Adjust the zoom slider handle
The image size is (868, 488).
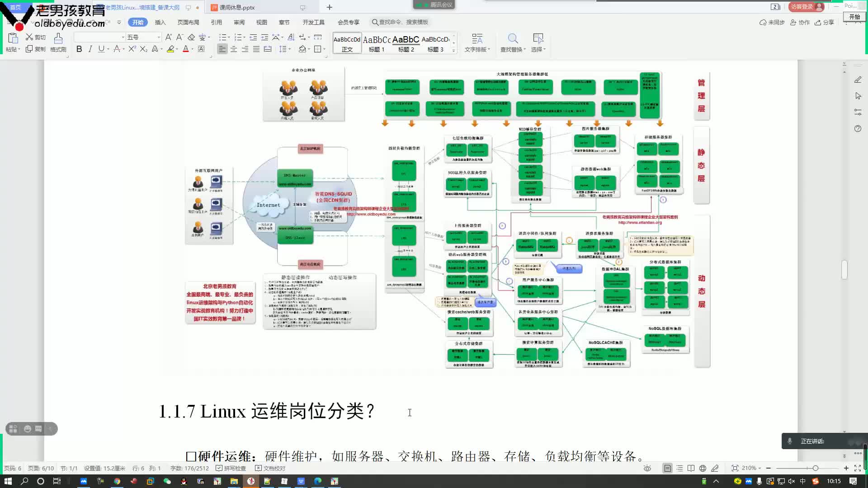coord(815,468)
